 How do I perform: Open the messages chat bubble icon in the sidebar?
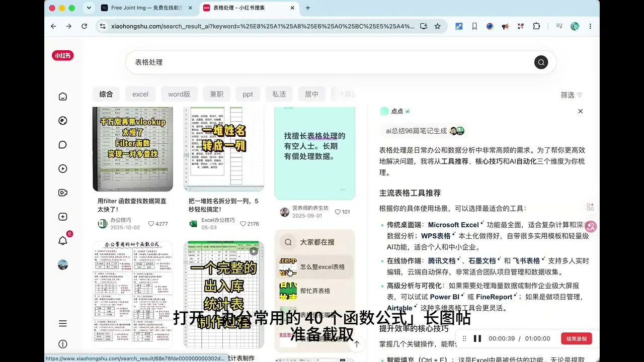point(63,145)
